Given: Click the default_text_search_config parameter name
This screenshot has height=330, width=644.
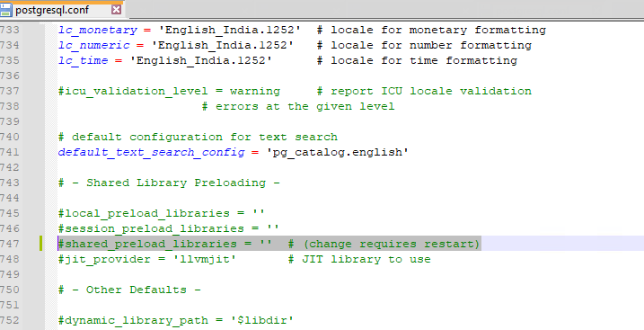Looking at the screenshot, I should [x=151, y=153].
